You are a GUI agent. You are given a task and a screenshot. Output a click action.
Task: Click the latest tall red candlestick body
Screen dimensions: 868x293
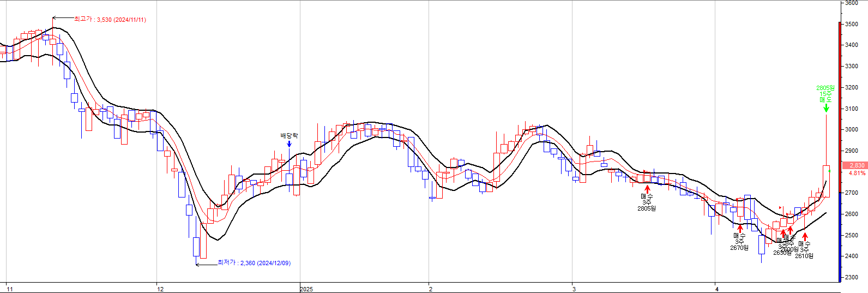pyautogui.click(x=826, y=181)
